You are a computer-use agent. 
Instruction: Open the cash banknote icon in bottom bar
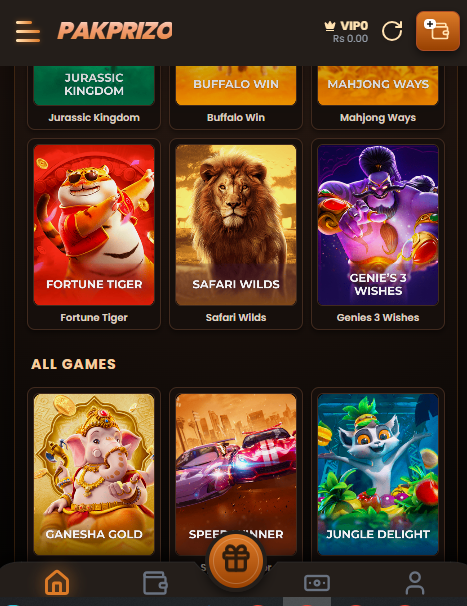(x=317, y=583)
